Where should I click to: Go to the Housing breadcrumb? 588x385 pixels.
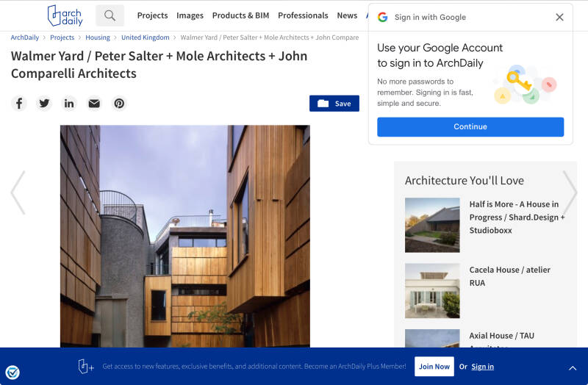pyautogui.click(x=98, y=37)
